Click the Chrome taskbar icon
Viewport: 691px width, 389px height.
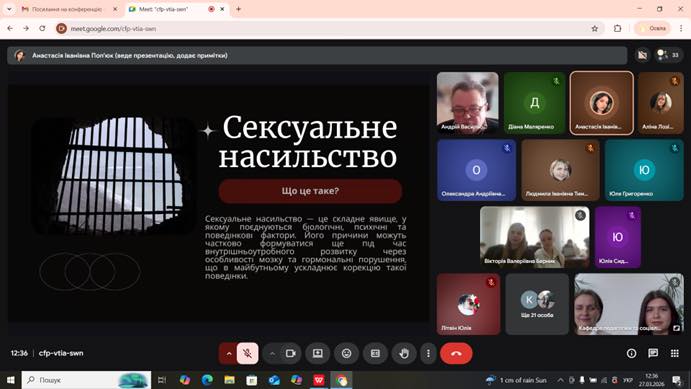click(341, 380)
